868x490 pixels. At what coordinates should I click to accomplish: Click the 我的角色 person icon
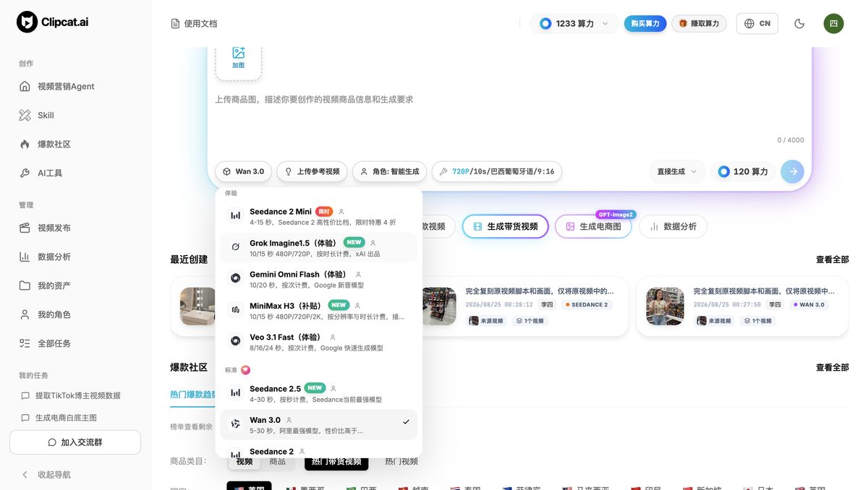click(25, 314)
